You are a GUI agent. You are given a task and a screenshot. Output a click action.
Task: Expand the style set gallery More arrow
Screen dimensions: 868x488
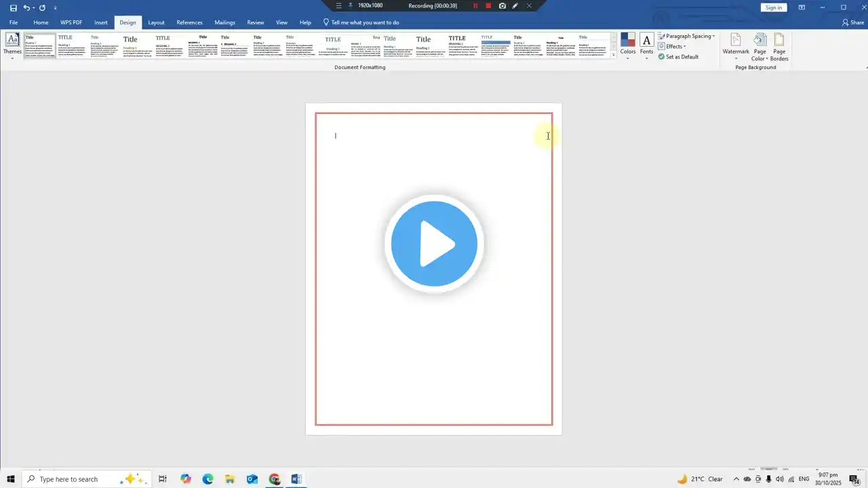(614, 55)
